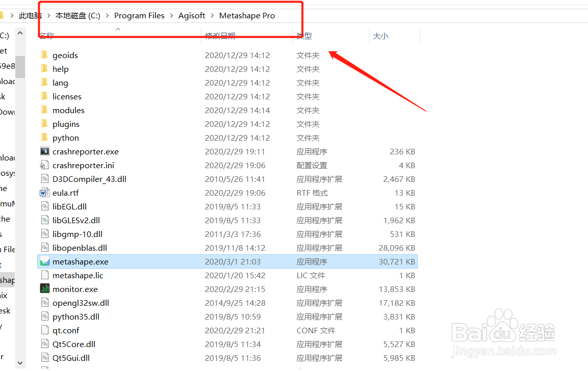The width and height of the screenshot is (588, 371).
Task: Click the lang folder icon
Action: click(x=45, y=83)
